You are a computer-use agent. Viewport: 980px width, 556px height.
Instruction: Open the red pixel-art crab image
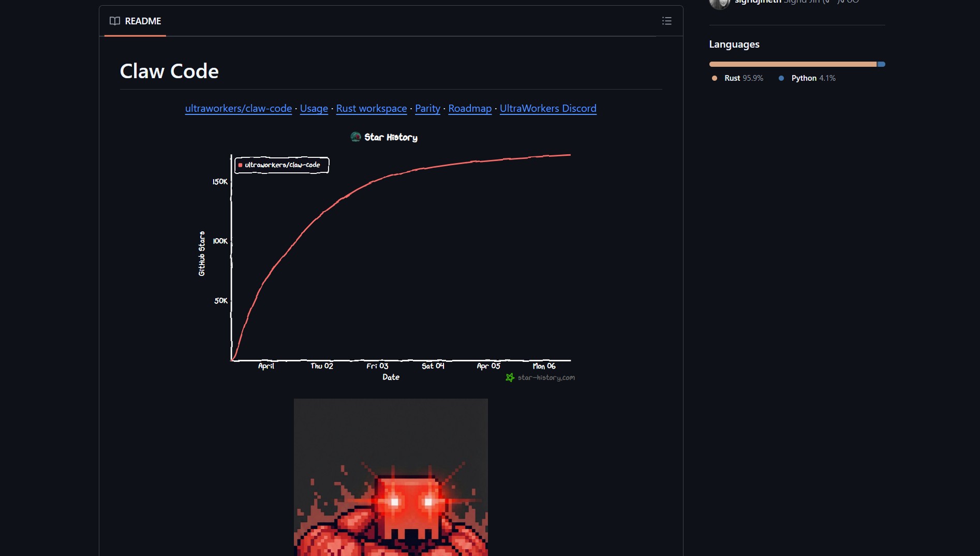[x=391, y=477]
